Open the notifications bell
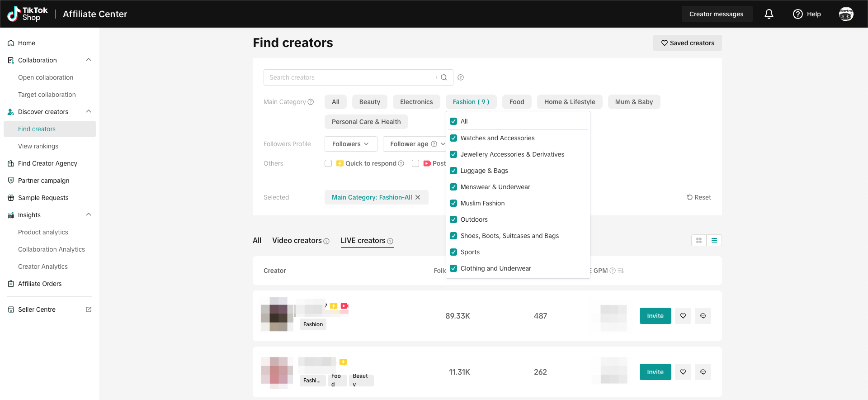868x400 pixels. coord(769,14)
